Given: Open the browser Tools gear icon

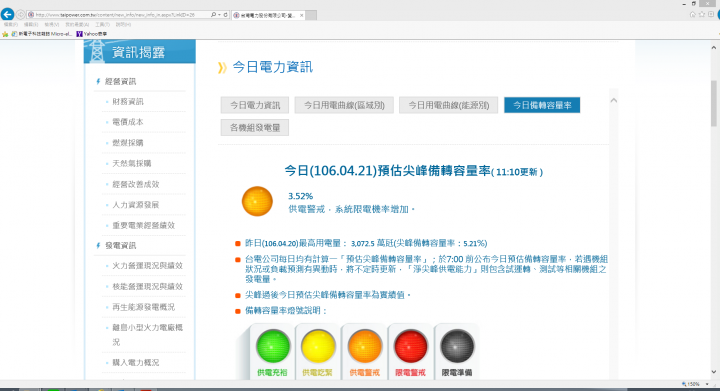Looking at the screenshot, I should 711,15.
